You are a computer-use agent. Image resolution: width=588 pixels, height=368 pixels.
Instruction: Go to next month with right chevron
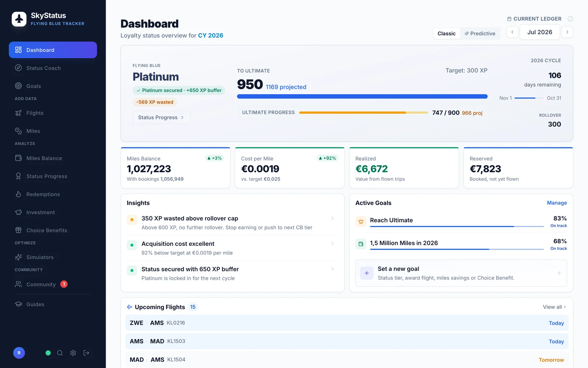[567, 32]
